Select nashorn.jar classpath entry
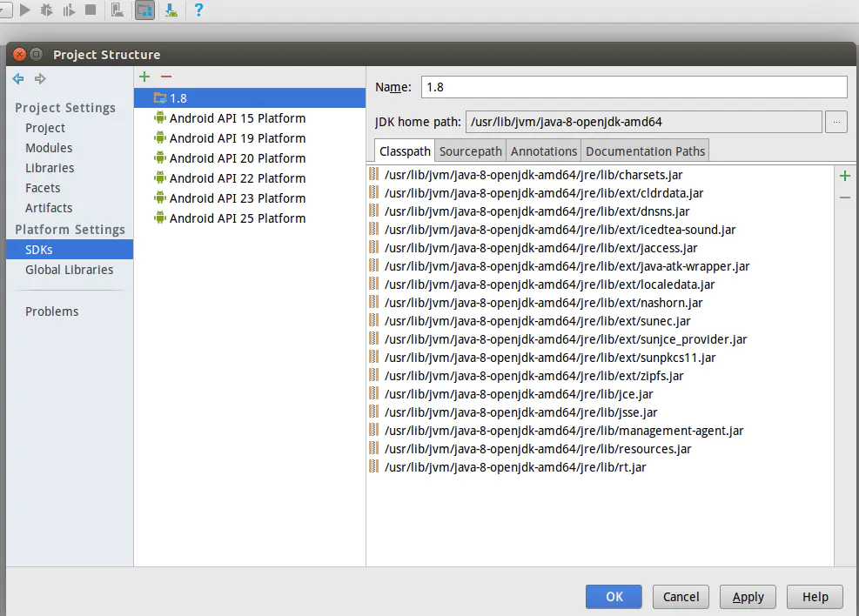 (x=600, y=303)
